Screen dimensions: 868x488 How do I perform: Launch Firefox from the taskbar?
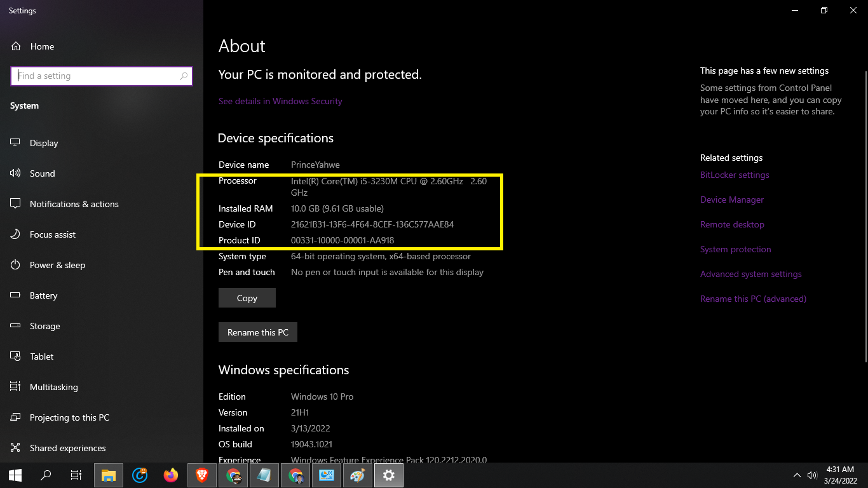171,475
